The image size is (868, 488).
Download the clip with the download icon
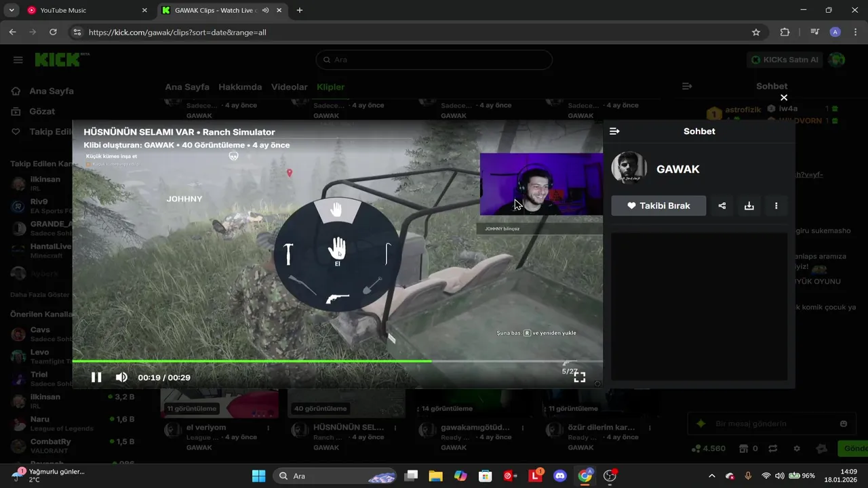[749, 206]
